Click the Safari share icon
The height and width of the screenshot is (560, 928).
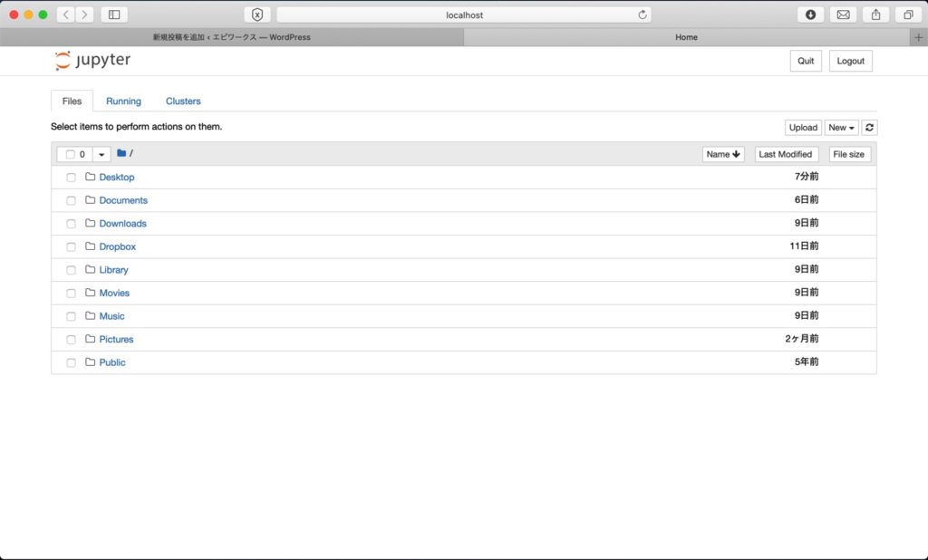(x=875, y=14)
